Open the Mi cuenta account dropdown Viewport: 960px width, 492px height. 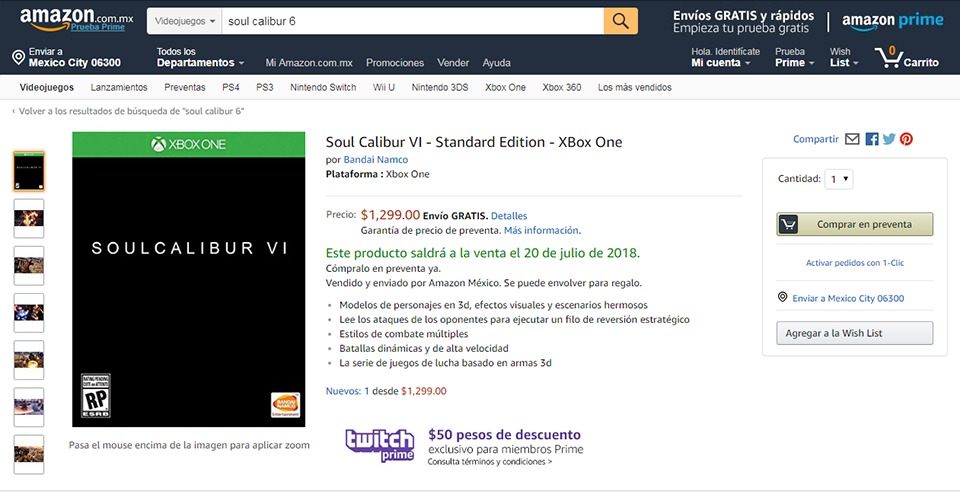pyautogui.click(x=726, y=57)
